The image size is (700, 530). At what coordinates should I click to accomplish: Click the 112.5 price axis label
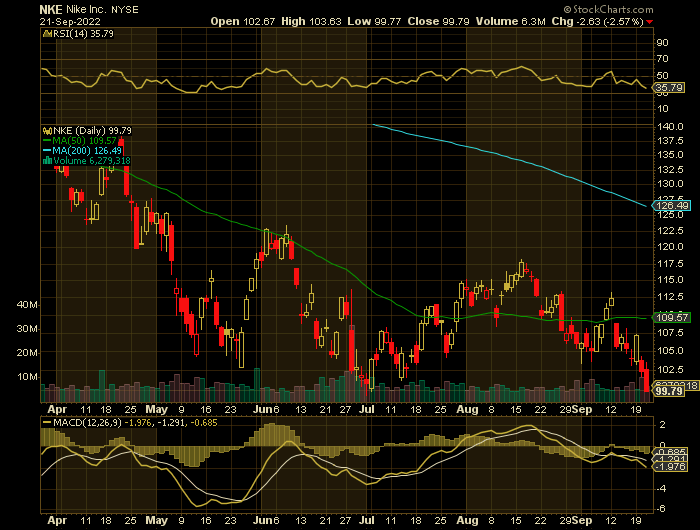coord(670,297)
